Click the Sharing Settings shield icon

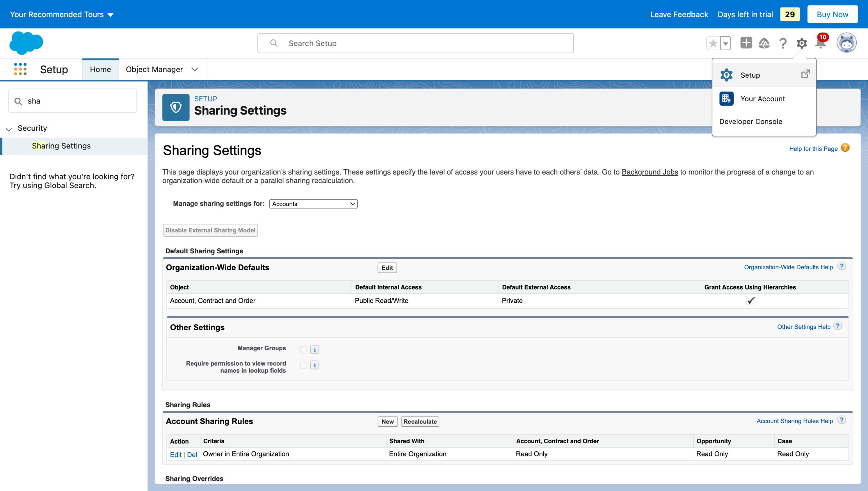coord(176,107)
